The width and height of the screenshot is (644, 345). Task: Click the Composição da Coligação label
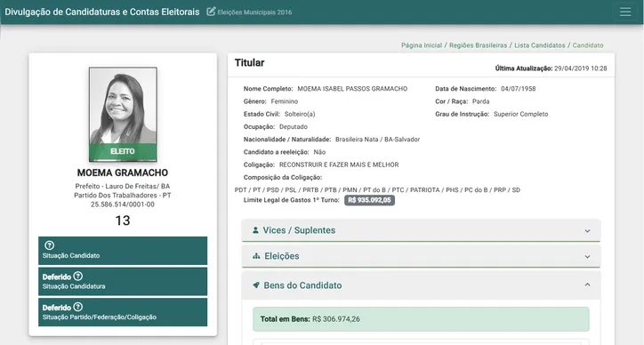[x=283, y=178]
